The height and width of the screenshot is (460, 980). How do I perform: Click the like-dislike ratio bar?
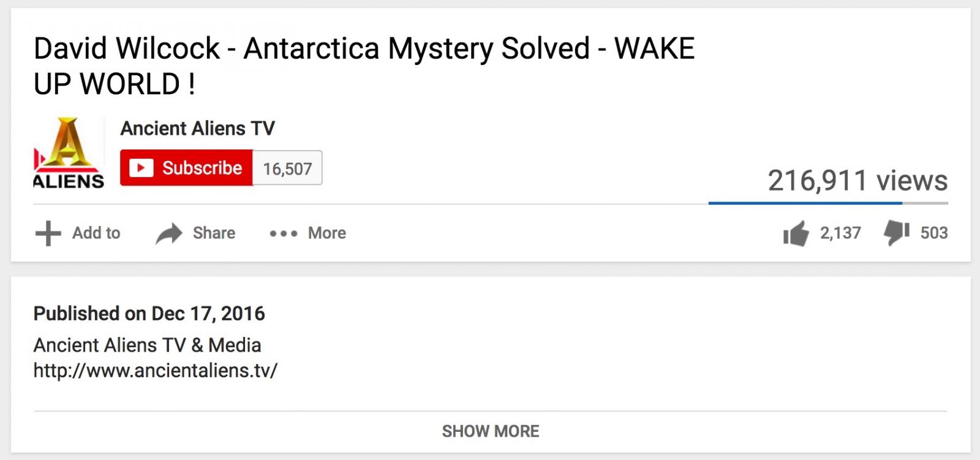pos(828,203)
